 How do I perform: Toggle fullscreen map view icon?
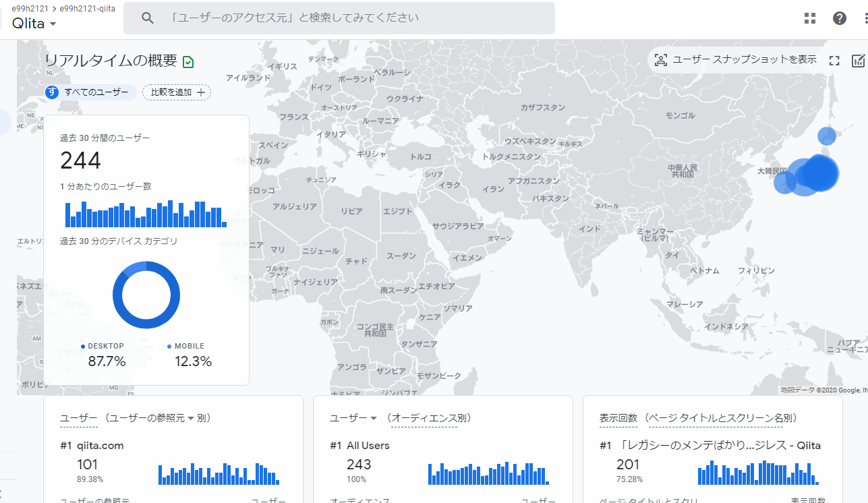point(834,61)
